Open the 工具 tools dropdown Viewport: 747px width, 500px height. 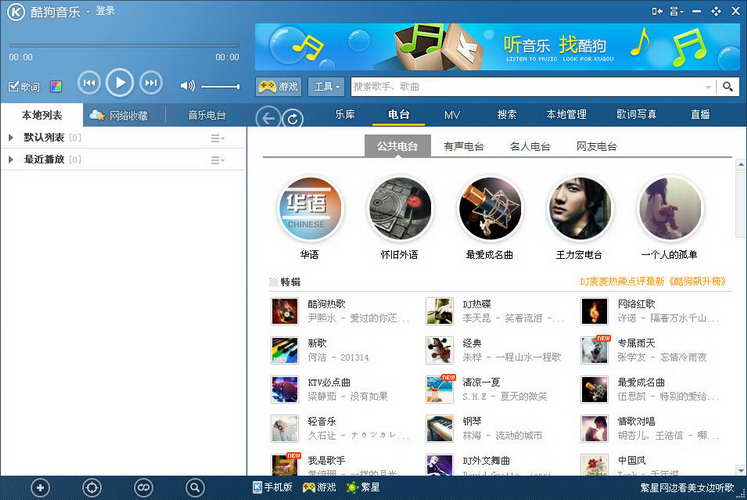[326, 87]
